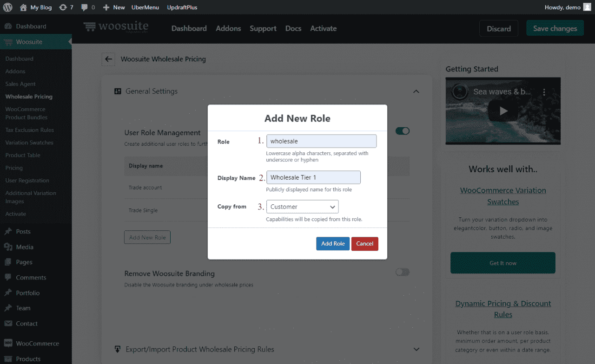
Task: Select Additional Variation Images in sidebar
Action: (31, 197)
